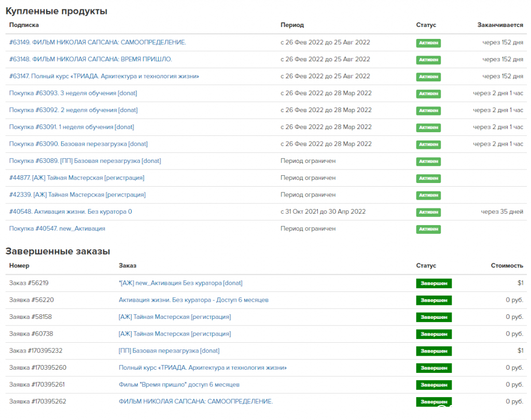531x420 pixels.
Task: Open #42339 Тайная Мастерская subscription
Action: [77, 195]
